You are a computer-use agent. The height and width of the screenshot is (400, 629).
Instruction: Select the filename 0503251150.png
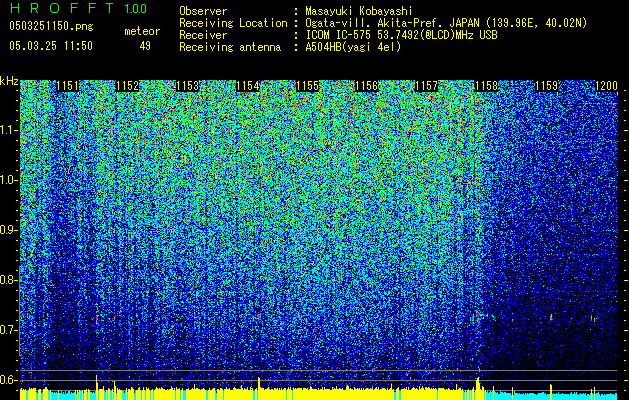click(x=51, y=26)
